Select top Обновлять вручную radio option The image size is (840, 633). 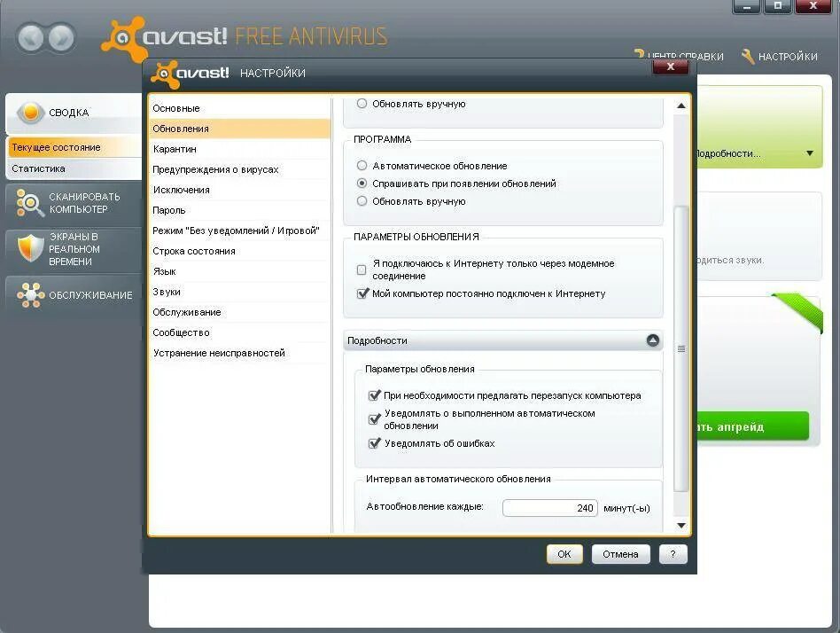(362, 104)
